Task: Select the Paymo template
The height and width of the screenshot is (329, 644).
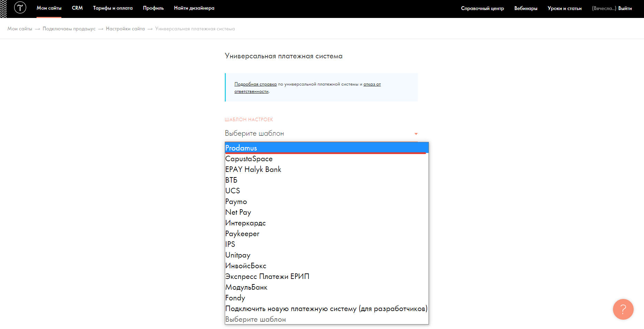Action: [x=327, y=202]
